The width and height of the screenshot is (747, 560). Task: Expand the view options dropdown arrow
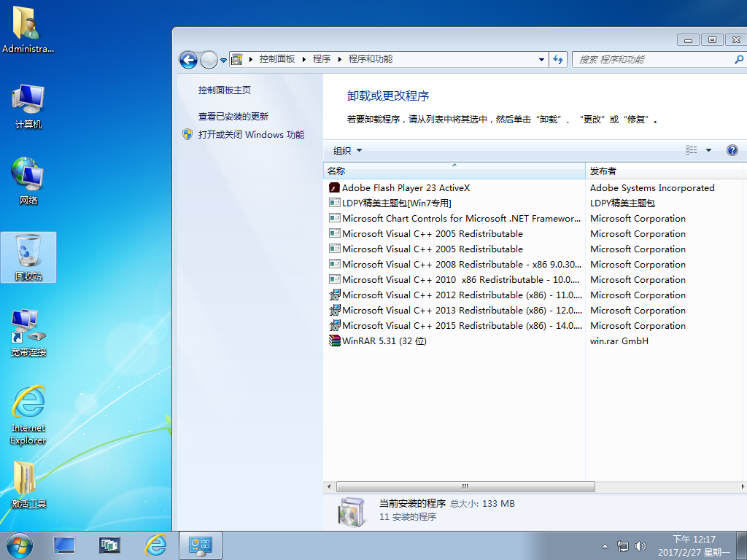[708, 150]
